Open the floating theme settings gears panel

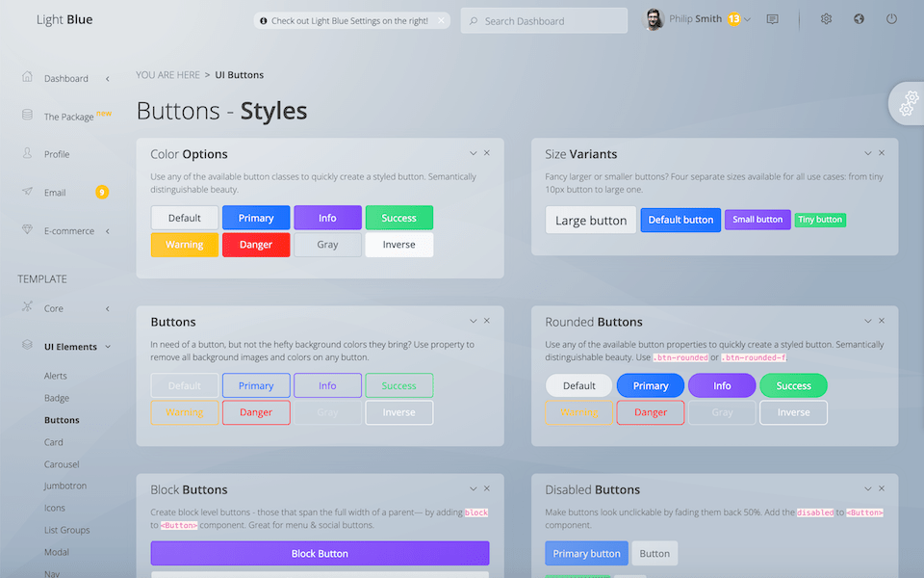(x=907, y=103)
